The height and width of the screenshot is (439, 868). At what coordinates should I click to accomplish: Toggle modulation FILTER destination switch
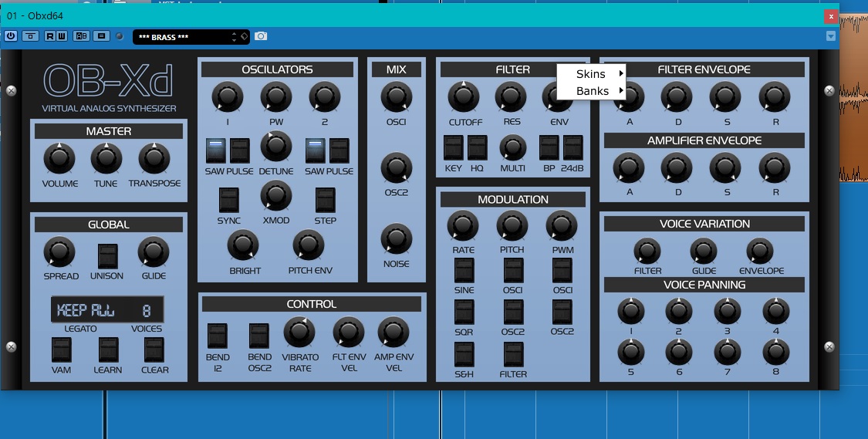[513, 354]
